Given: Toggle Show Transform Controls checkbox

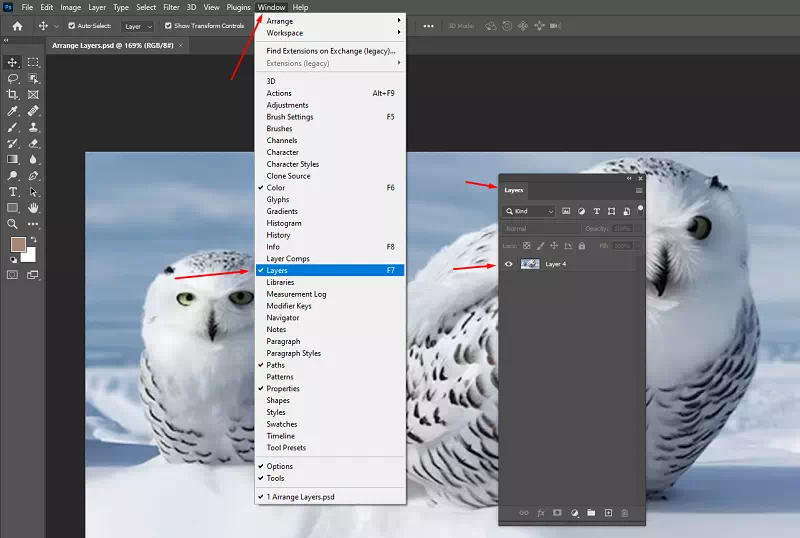Looking at the screenshot, I should (168, 26).
